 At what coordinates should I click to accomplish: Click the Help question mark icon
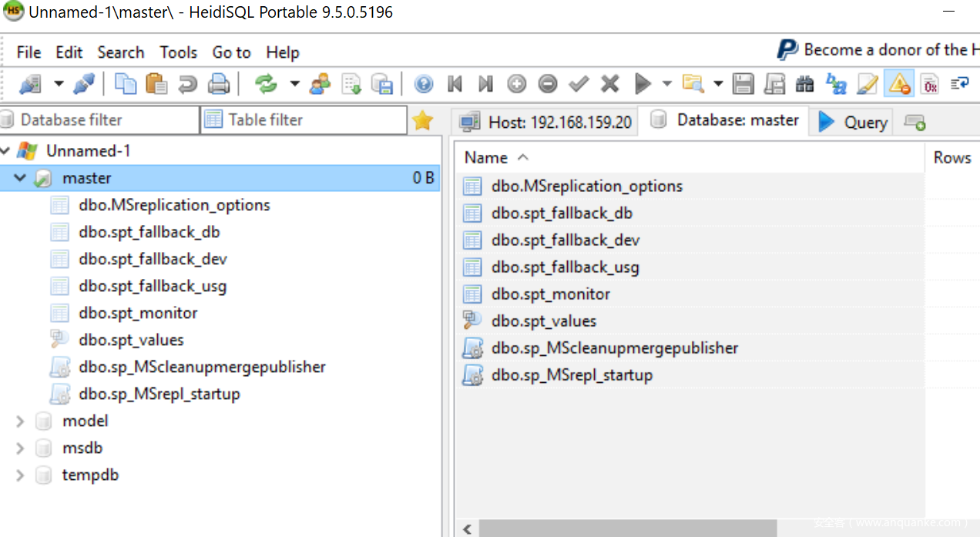(423, 83)
